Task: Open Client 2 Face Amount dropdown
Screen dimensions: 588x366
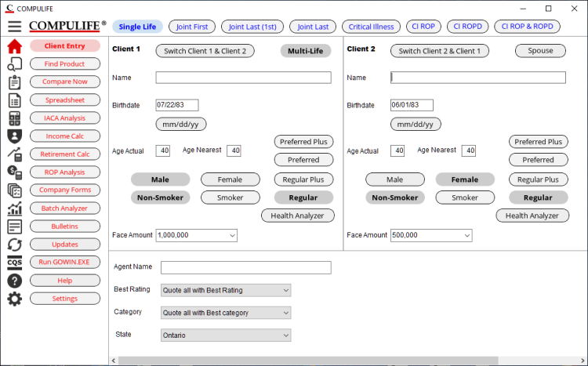Action: click(x=467, y=235)
